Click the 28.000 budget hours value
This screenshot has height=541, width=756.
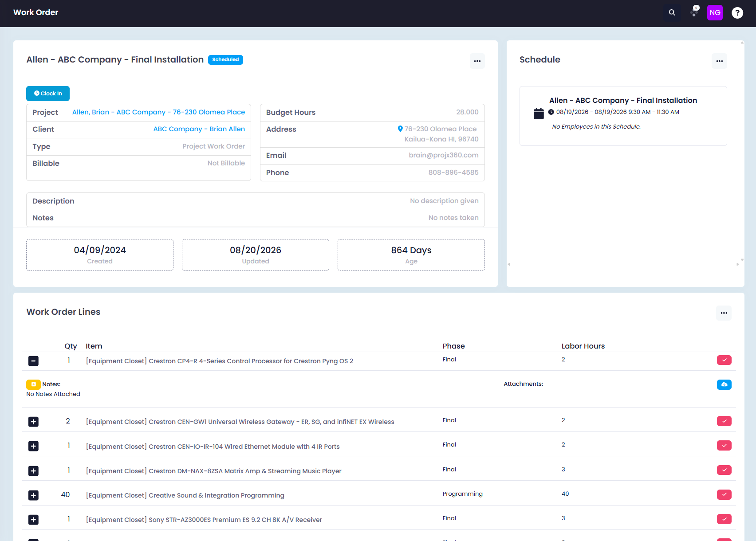(x=467, y=112)
